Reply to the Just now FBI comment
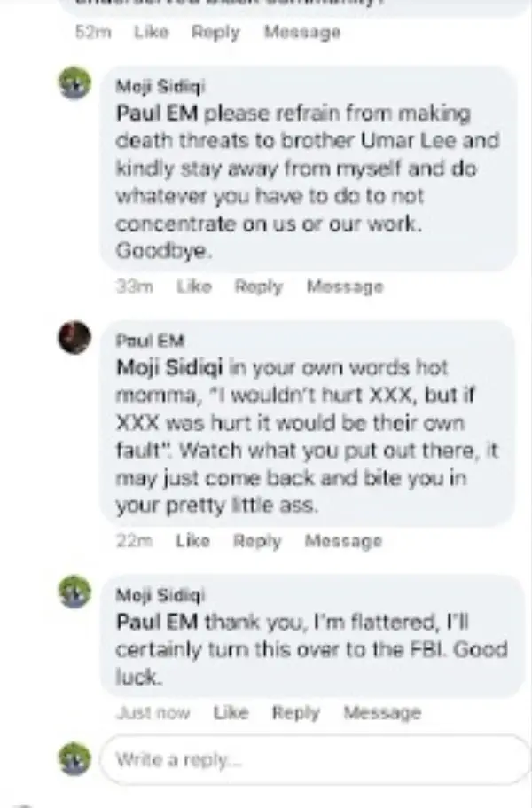The image size is (532, 808). point(295,713)
